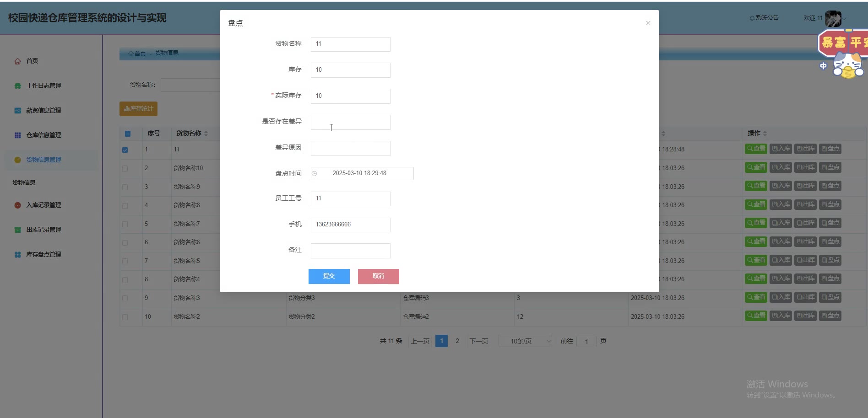
Task: Cancel the 盘点 dialog with 取消
Action: 379,276
